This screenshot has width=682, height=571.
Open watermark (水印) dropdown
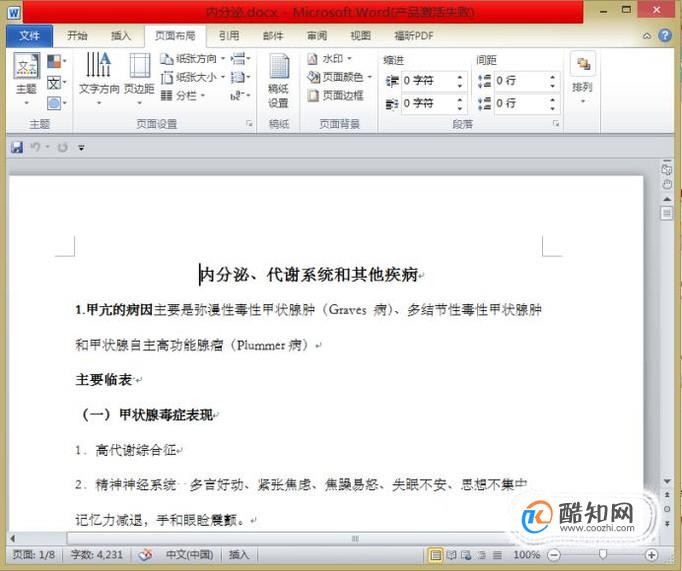pyautogui.click(x=330, y=58)
